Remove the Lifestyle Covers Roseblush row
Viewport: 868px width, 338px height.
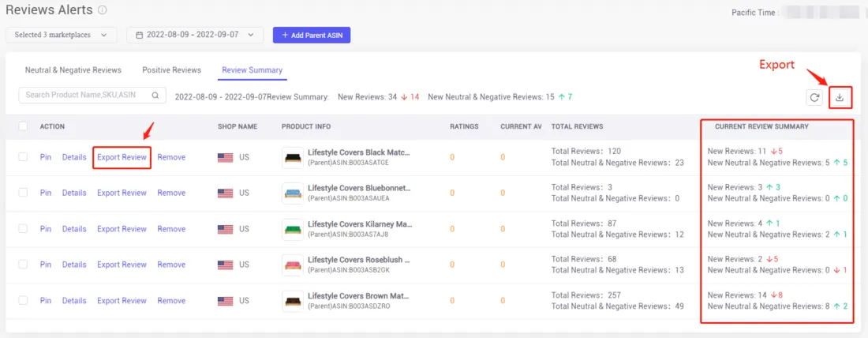point(171,265)
